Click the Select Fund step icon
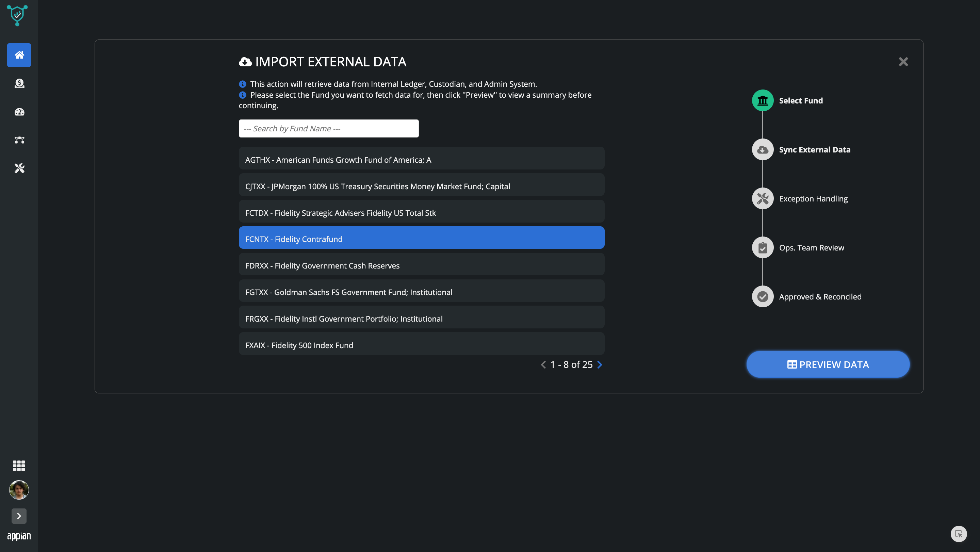The image size is (980, 552). (762, 100)
